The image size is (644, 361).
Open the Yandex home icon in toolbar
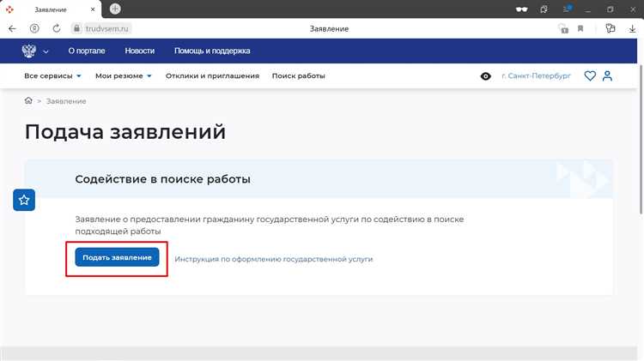34,28
